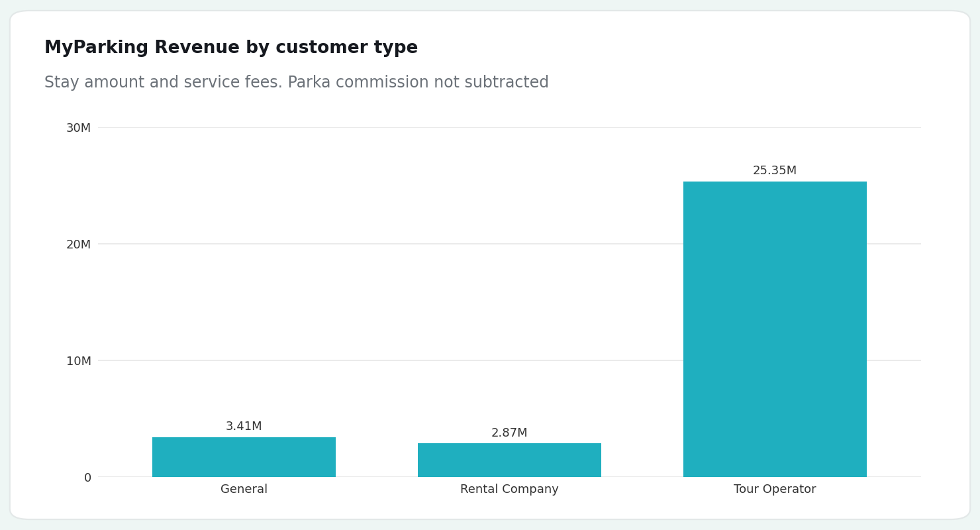Click the Tour Operator revenue bar

pos(775,329)
